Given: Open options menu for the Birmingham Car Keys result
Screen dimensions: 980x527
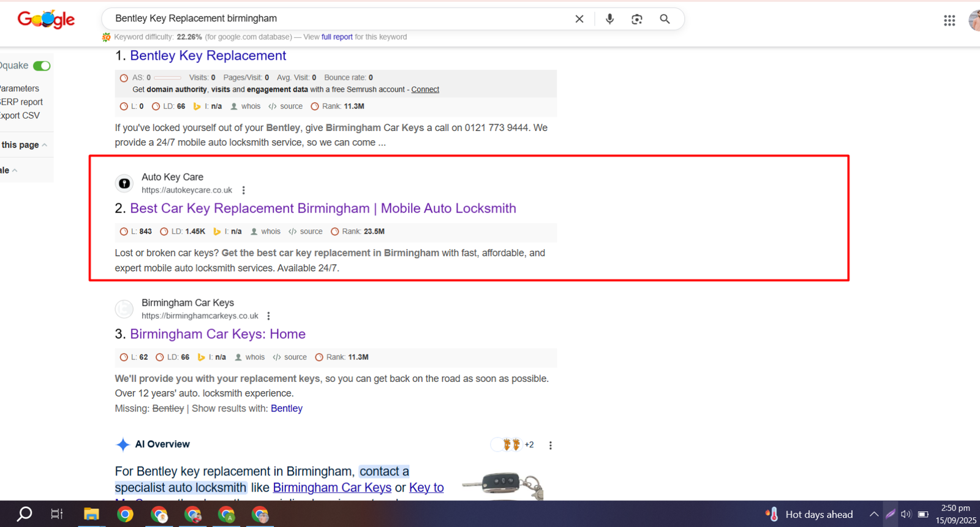Looking at the screenshot, I should point(268,316).
